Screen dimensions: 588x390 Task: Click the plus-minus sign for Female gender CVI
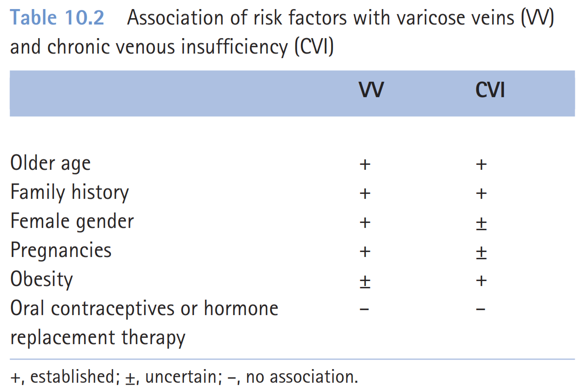pyautogui.click(x=481, y=223)
